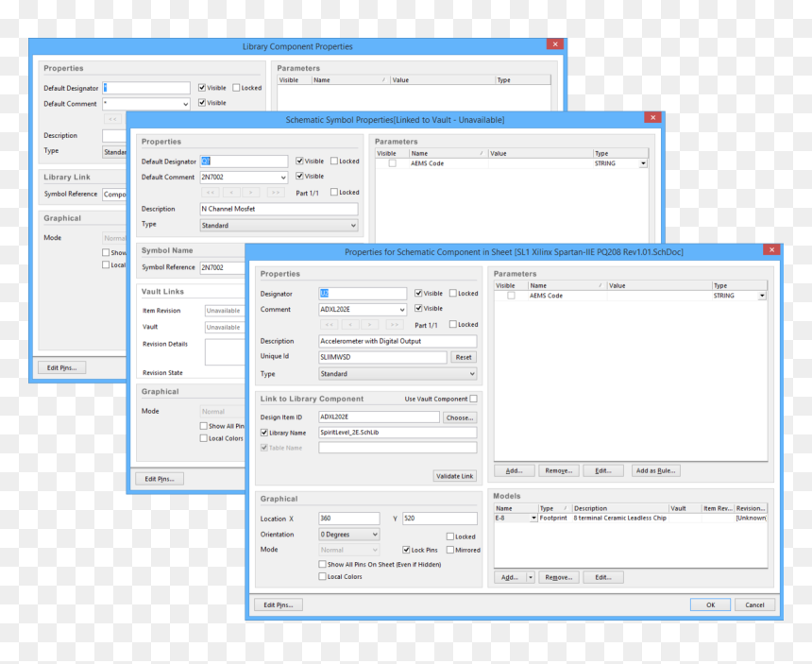
Task: Close the Schematic Component properties dialog
Action: (x=771, y=249)
